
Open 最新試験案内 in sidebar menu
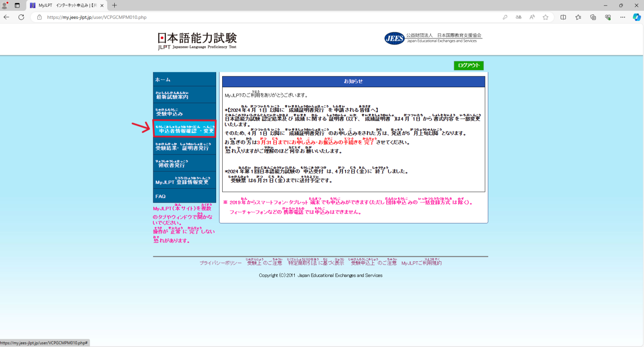pyautogui.click(x=184, y=95)
